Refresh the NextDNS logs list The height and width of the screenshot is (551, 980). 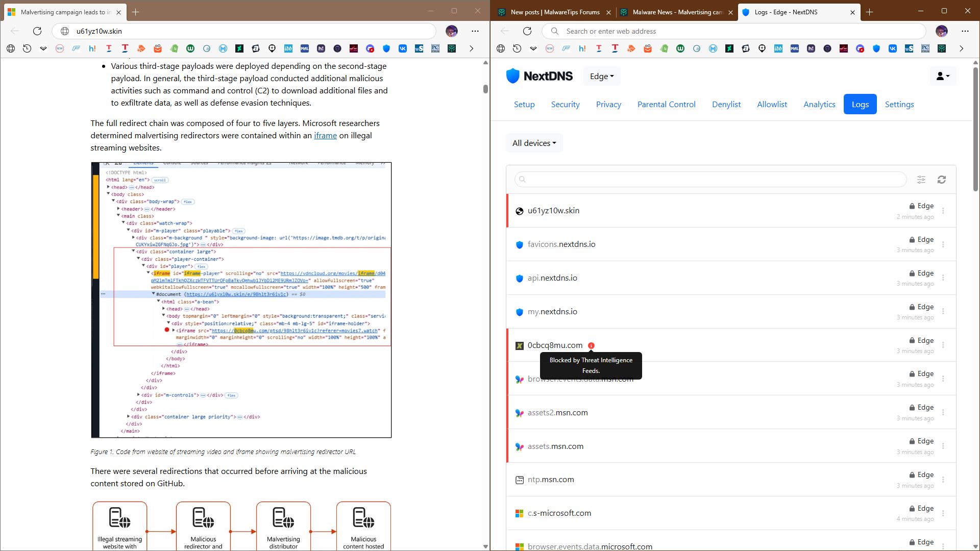(942, 180)
